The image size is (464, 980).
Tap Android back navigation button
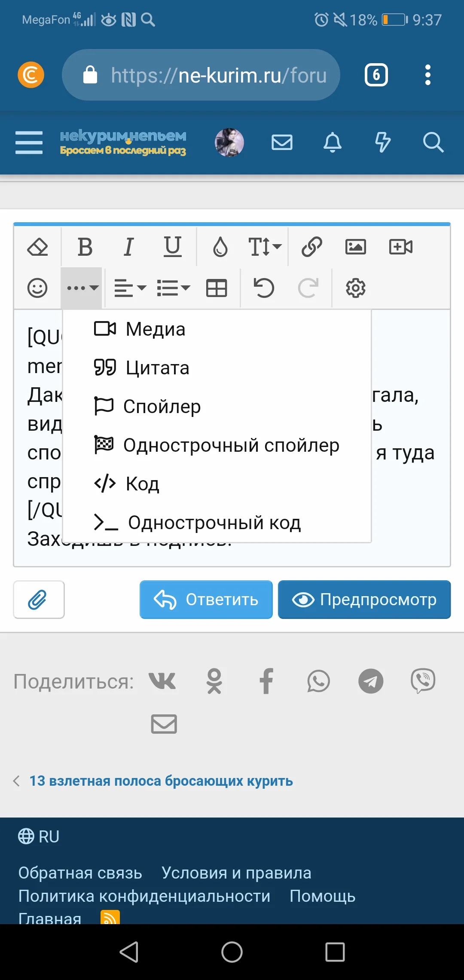129,952
